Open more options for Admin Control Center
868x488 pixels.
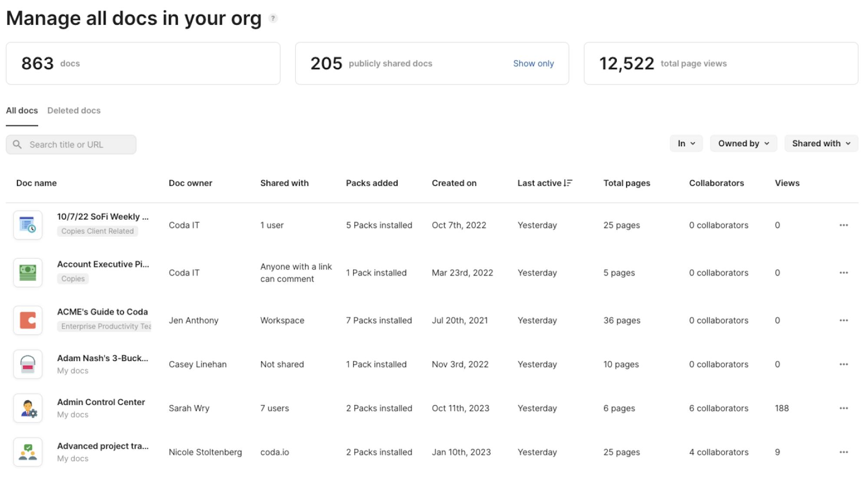click(x=843, y=408)
